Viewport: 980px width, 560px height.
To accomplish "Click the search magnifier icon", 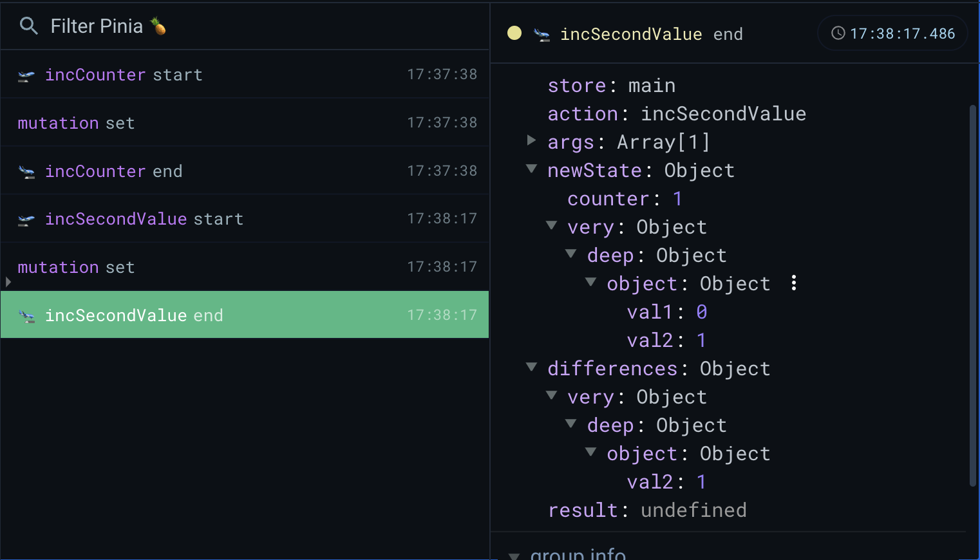I will click(28, 26).
